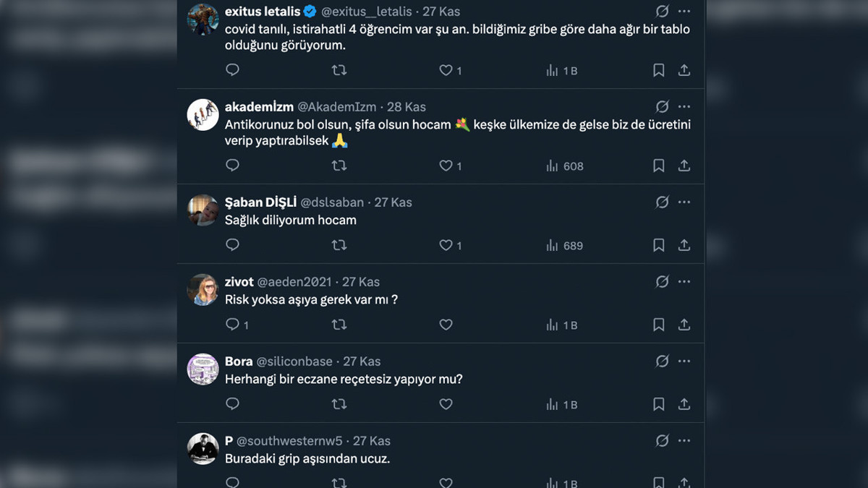This screenshot has height=488, width=868.
Task: Open Bora's profile picture
Action: pos(203,369)
